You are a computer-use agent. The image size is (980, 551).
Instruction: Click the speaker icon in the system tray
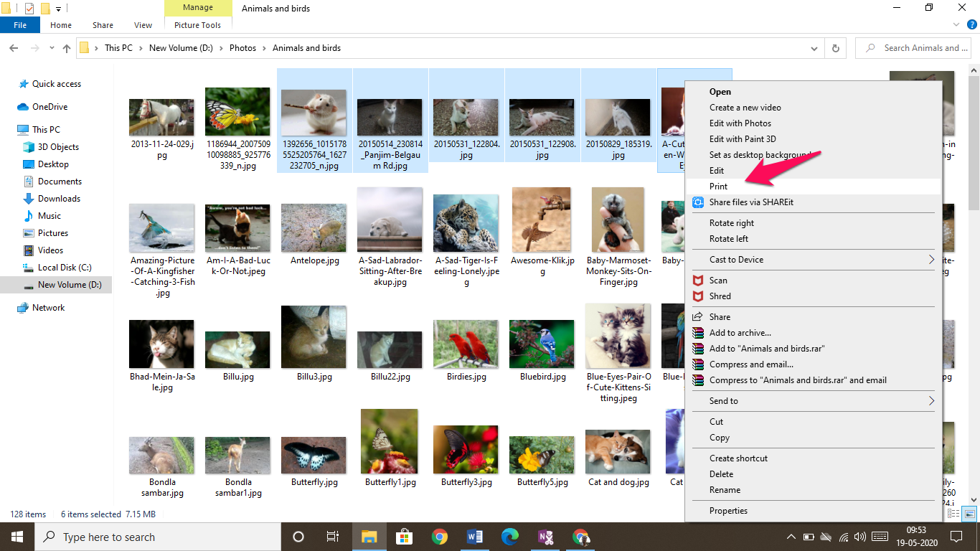click(858, 536)
